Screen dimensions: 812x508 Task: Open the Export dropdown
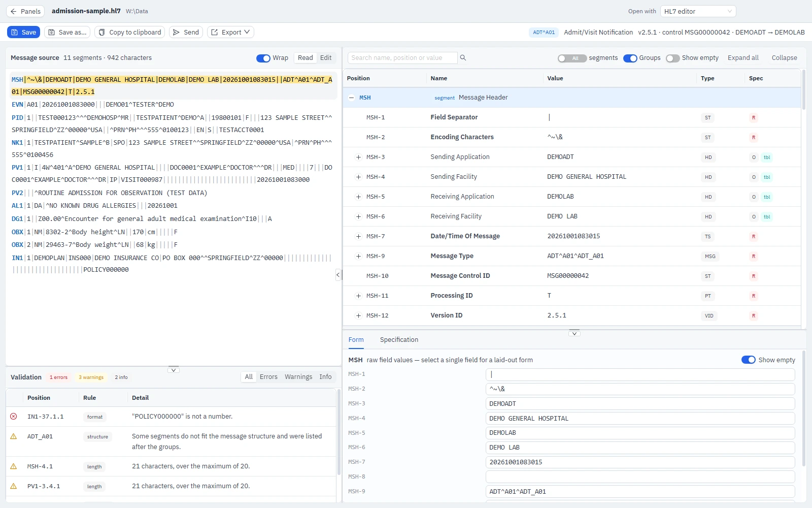[230, 32]
